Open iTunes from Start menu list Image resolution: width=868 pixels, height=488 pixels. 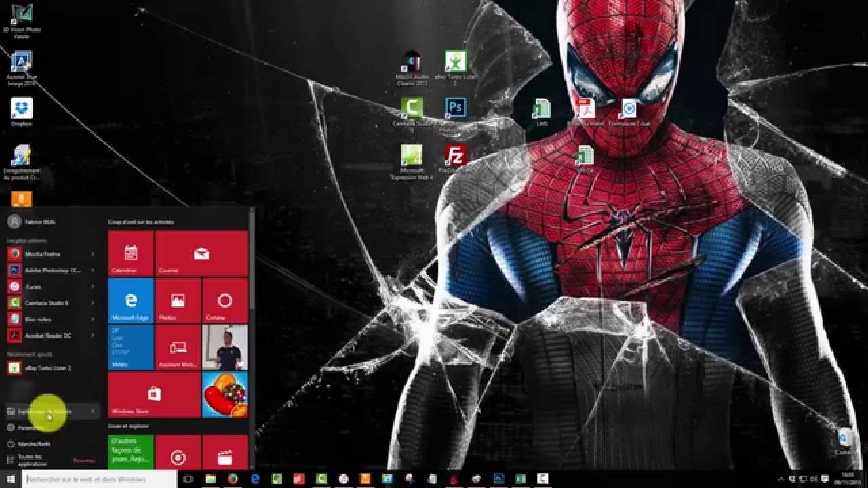(52, 287)
